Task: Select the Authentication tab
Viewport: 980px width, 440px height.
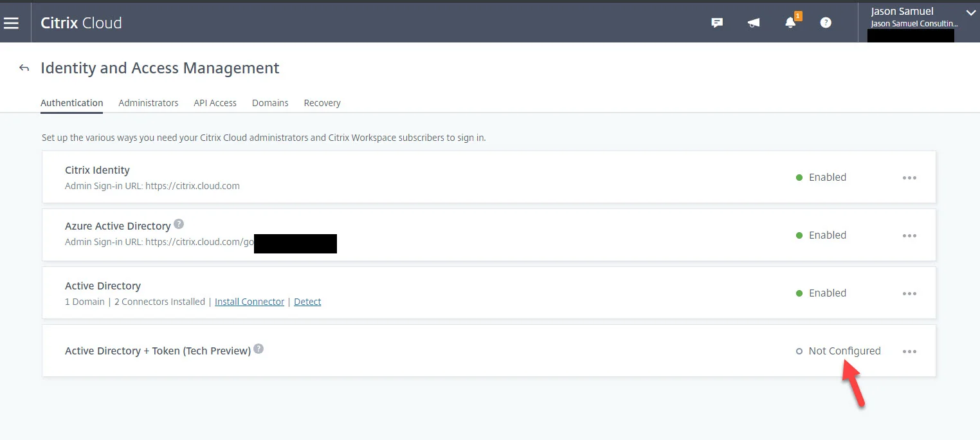Action: 71,103
